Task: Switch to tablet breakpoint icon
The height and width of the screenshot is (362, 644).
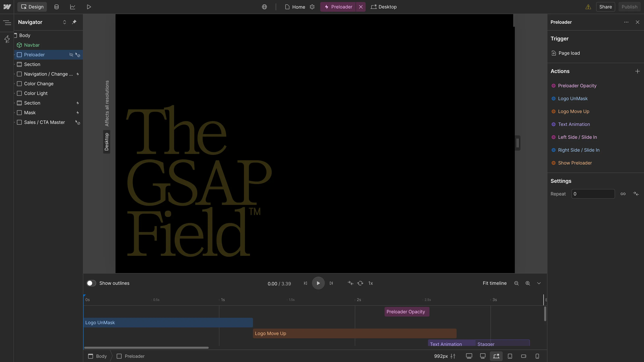Action: point(510,356)
